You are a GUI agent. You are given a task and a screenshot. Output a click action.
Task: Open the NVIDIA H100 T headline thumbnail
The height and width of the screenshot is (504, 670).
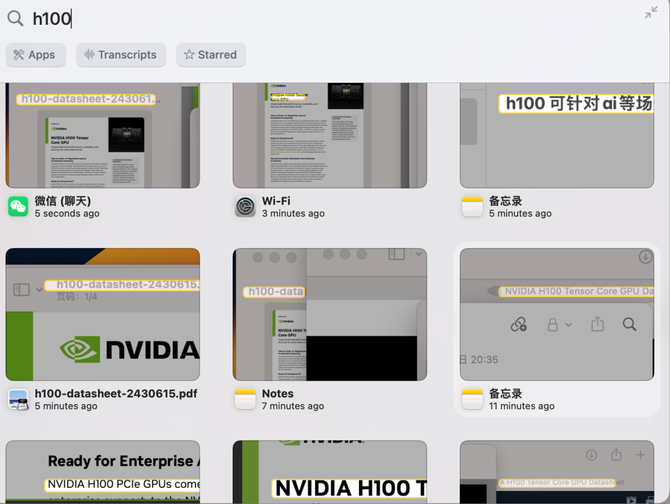(x=329, y=472)
